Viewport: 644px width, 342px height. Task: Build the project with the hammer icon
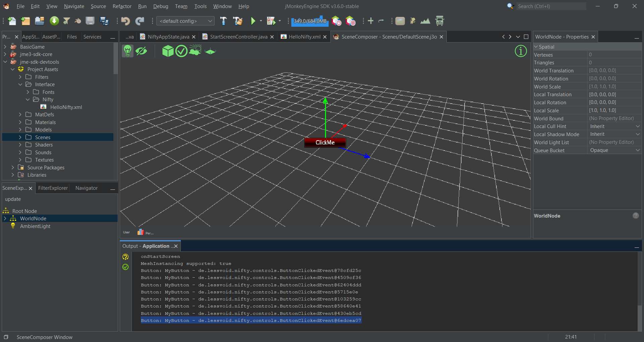[223, 21]
